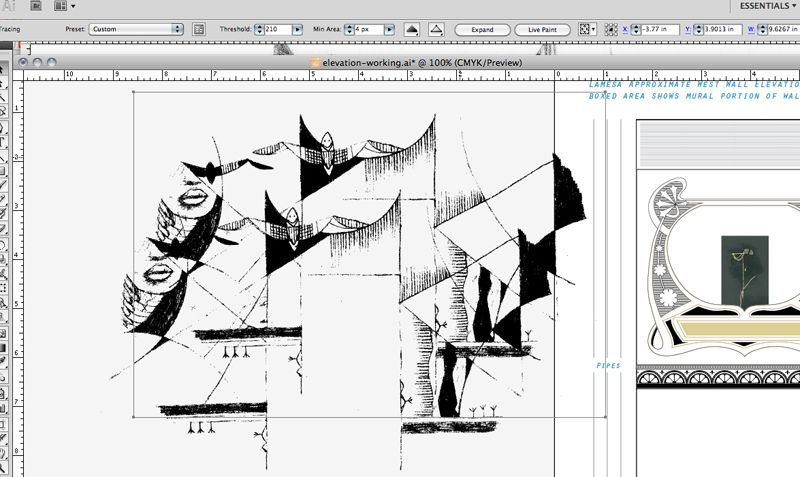Open the Tracing Options dialog icon

[199, 30]
